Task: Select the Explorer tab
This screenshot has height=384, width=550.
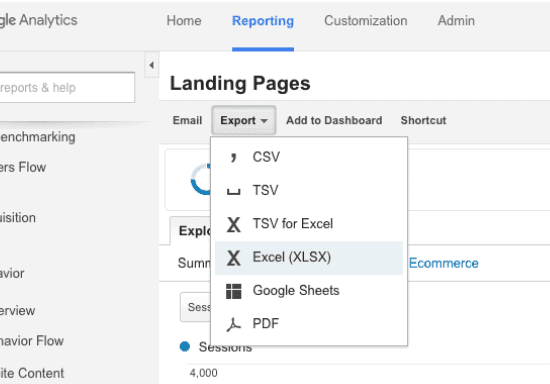Action: [191, 231]
